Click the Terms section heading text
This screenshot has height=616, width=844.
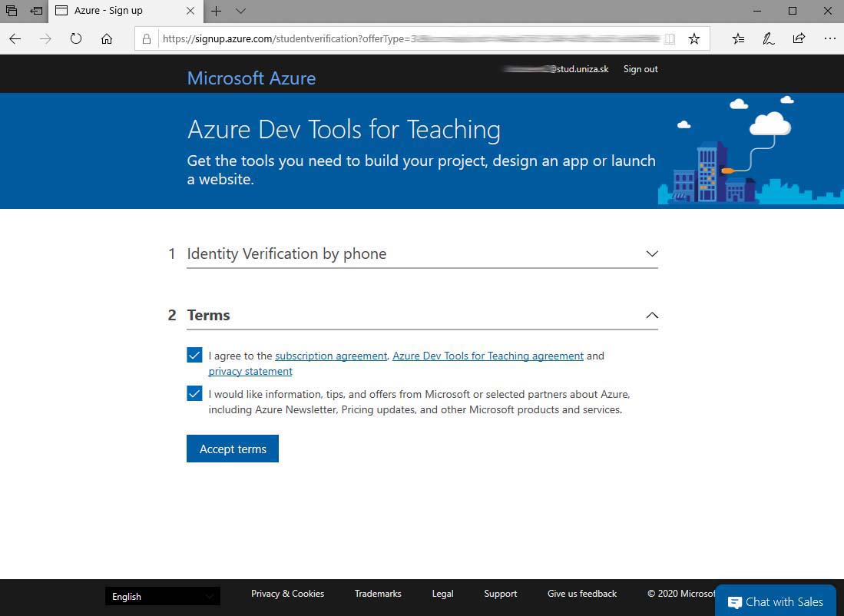click(x=208, y=315)
